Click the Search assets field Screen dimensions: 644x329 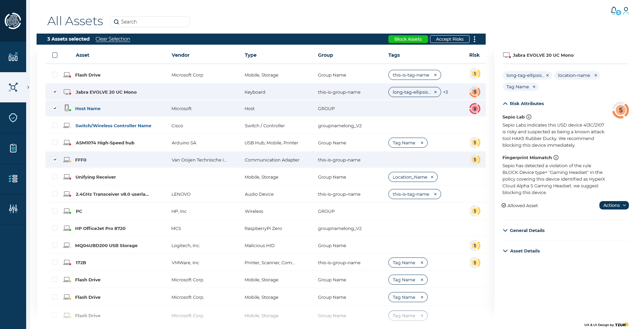150,22
